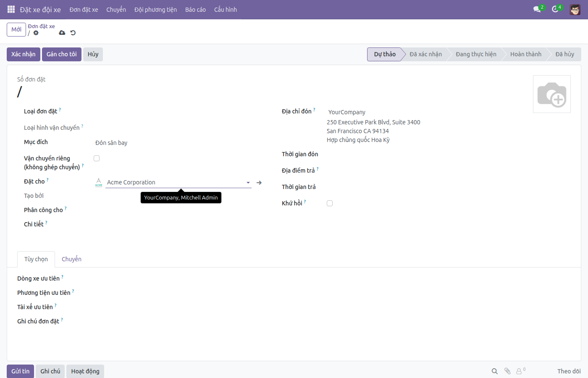Expand the Đặt cho dropdown arrow
This screenshot has height=378, width=588.
[248, 183]
